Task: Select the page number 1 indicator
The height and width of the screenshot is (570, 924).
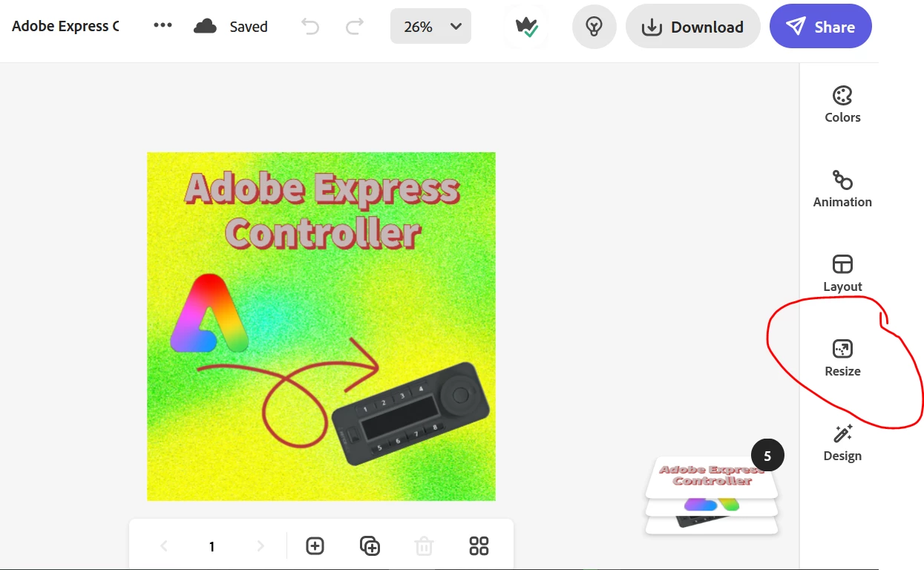Action: pyautogui.click(x=212, y=547)
